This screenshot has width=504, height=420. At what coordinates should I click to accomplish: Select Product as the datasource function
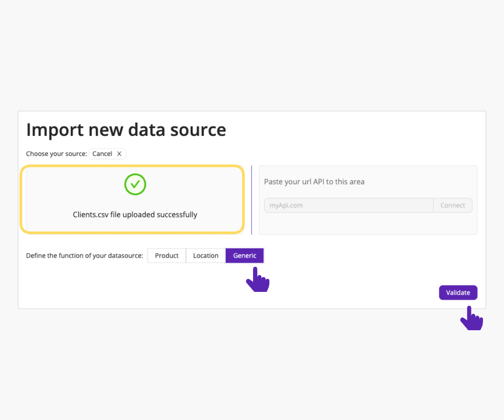point(167,256)
